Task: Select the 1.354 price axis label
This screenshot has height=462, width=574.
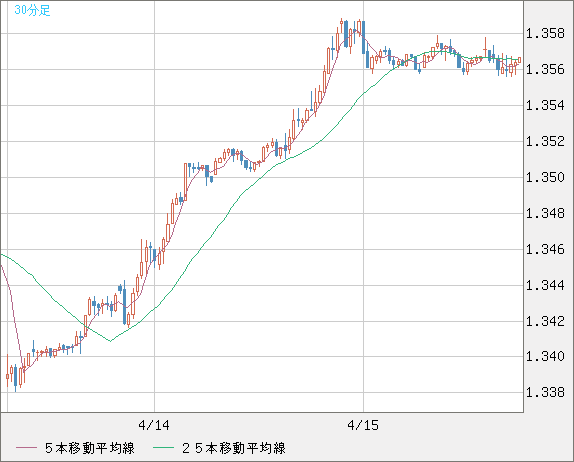Action: pos(545,105)
